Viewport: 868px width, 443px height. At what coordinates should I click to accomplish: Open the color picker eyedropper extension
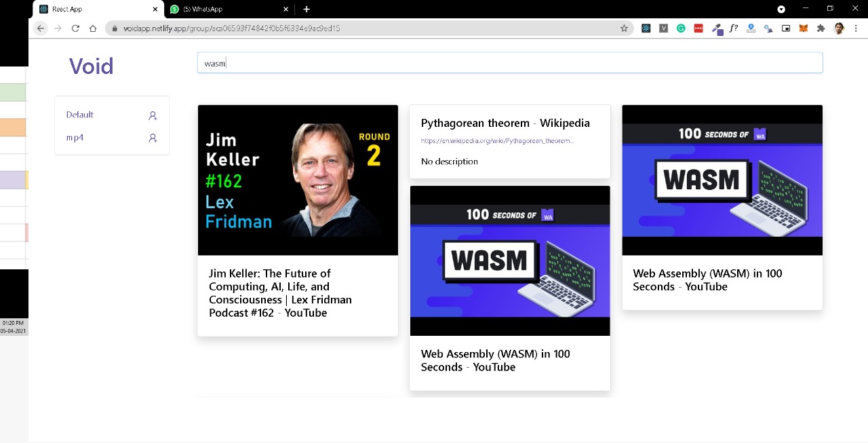(717, 28)
